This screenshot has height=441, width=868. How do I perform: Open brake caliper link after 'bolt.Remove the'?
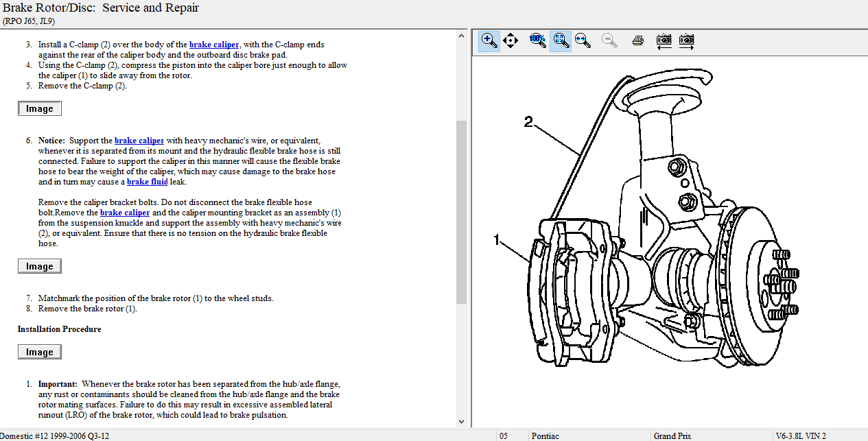pyautogui.click(x=124, y=213)
